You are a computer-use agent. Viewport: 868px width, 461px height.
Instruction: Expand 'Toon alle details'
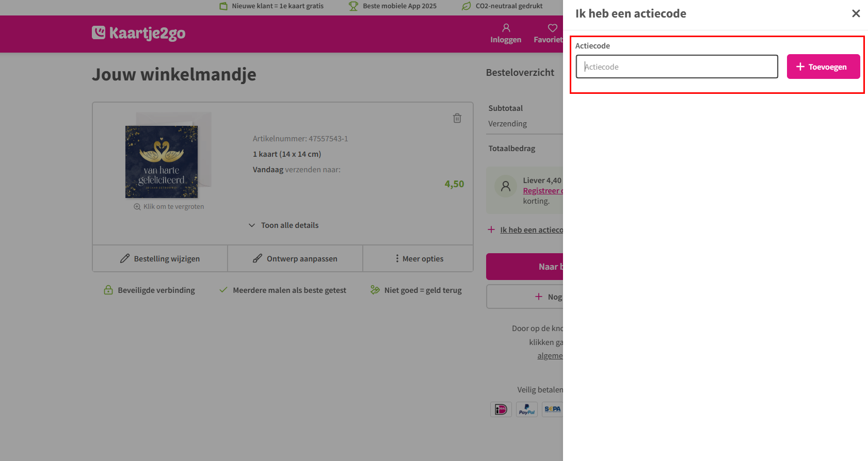point(283,225)
